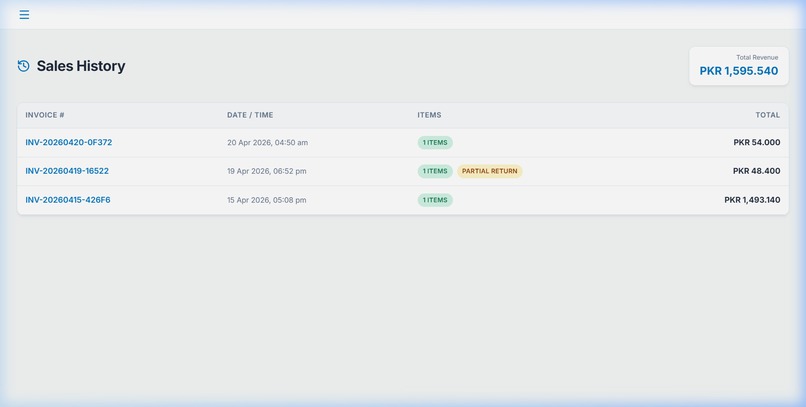Click the 1 ITEMS badge for INV-20260419-16522
806x407 pixels.
(x=435, y=171)
